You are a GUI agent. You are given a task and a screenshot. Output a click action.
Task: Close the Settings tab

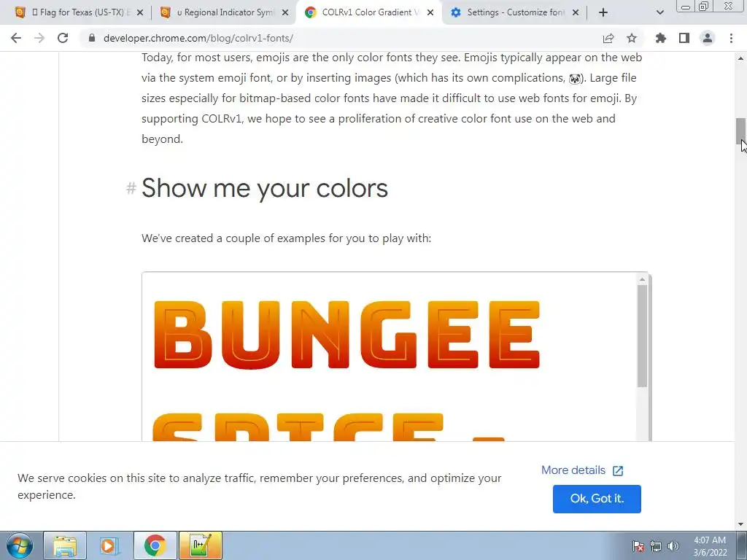click(x=576, y=12)
